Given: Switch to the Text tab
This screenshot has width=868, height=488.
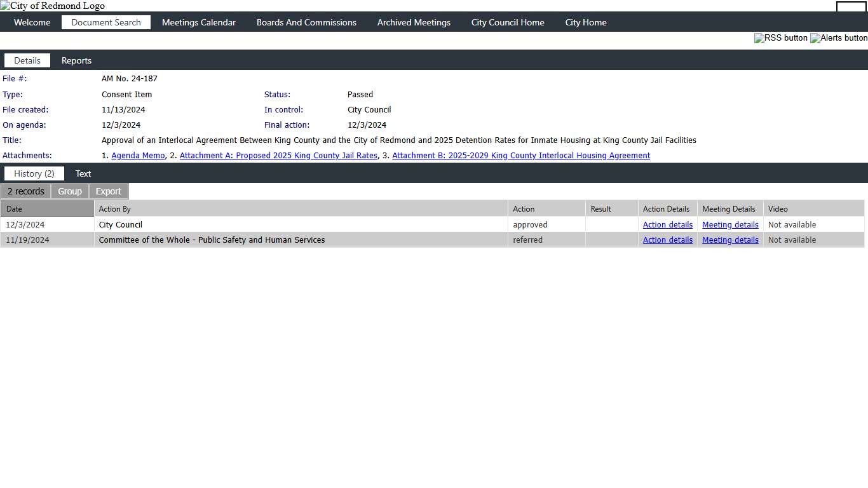Looking at the screenshot, I should 83,173.
